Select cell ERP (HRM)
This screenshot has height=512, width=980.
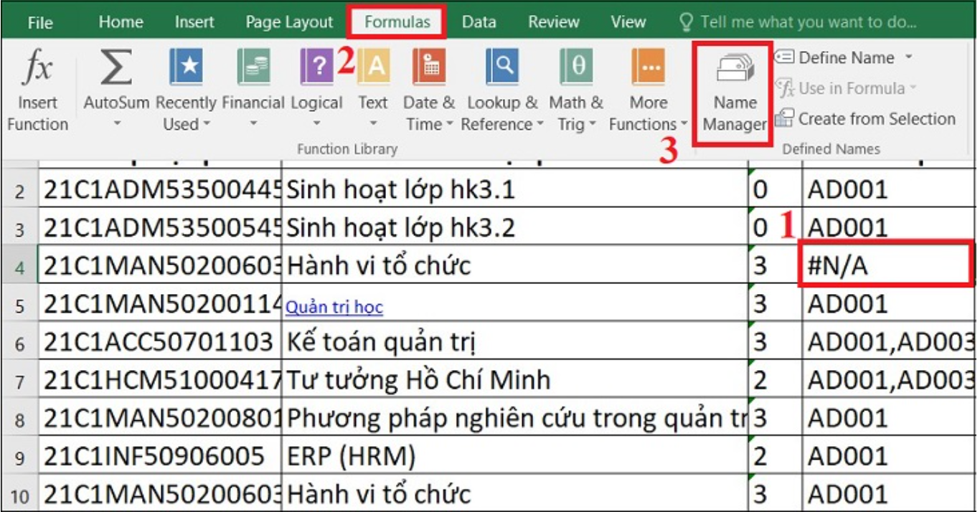[514, 456]
